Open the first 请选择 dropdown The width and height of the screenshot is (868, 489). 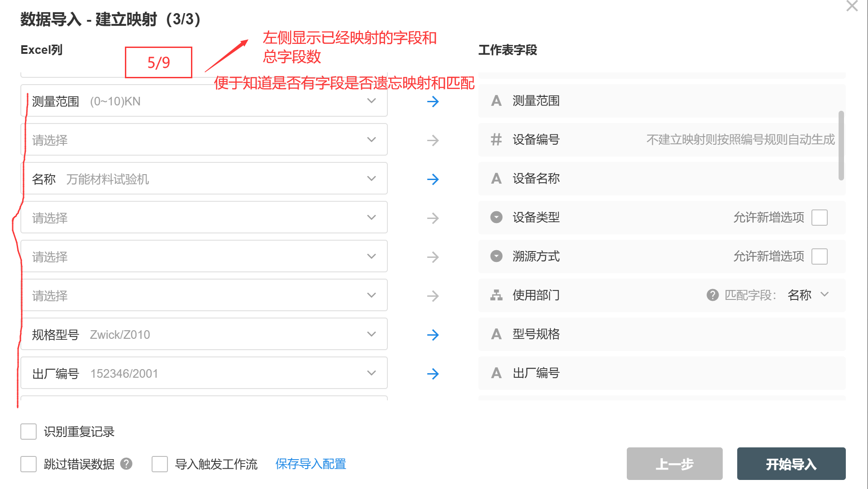click(371, 140)
